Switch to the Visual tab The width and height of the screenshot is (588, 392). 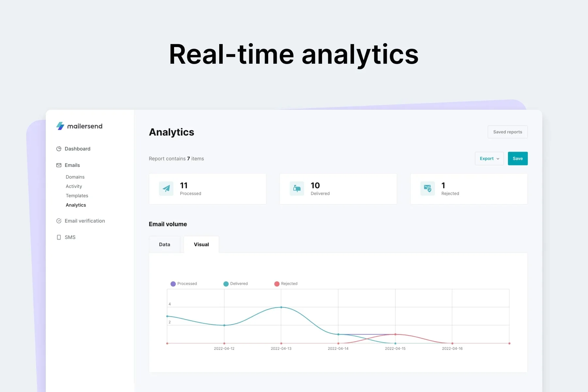[x=201, y=244]
